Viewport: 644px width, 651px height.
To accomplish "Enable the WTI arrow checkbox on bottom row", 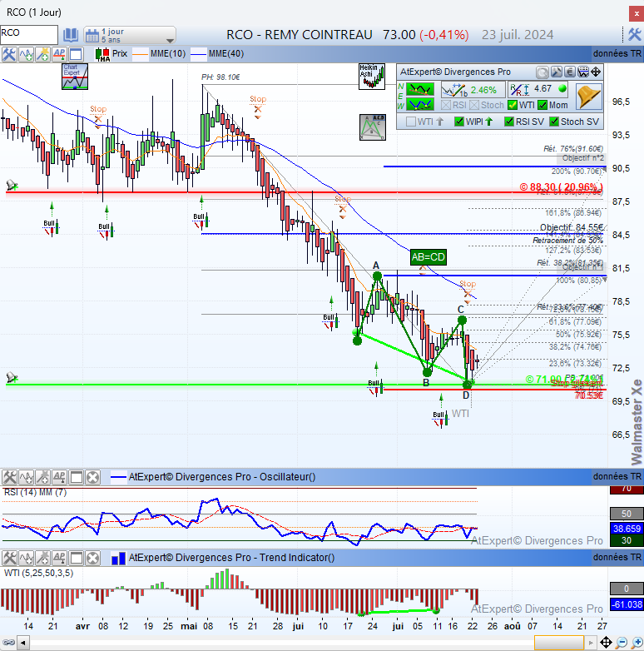I will click(411, 122).
